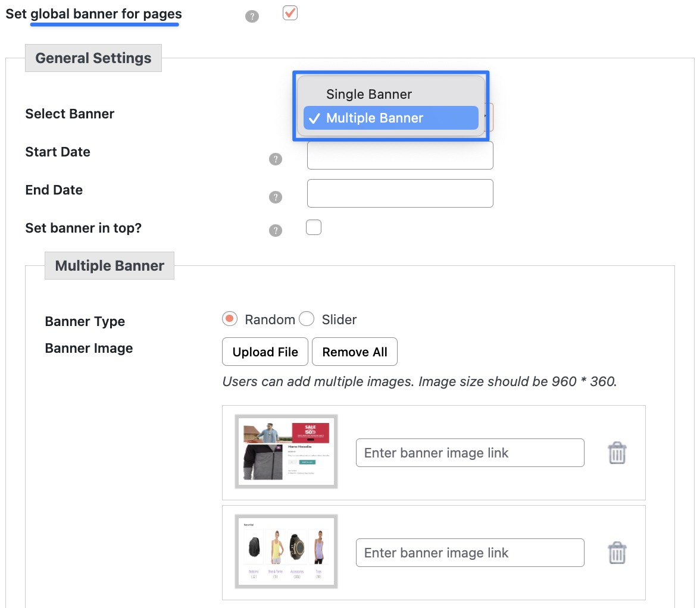Click the Multiple Banner section label

pyautogui.click(x=109, y=265)
